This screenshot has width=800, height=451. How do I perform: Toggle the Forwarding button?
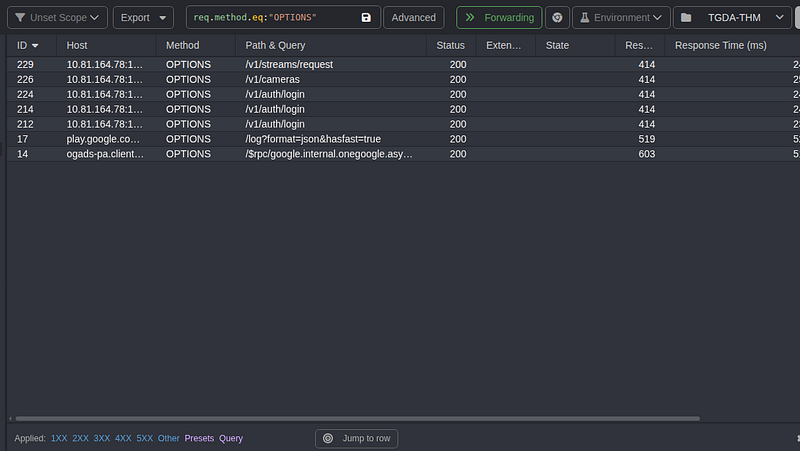tap(498, 17)
